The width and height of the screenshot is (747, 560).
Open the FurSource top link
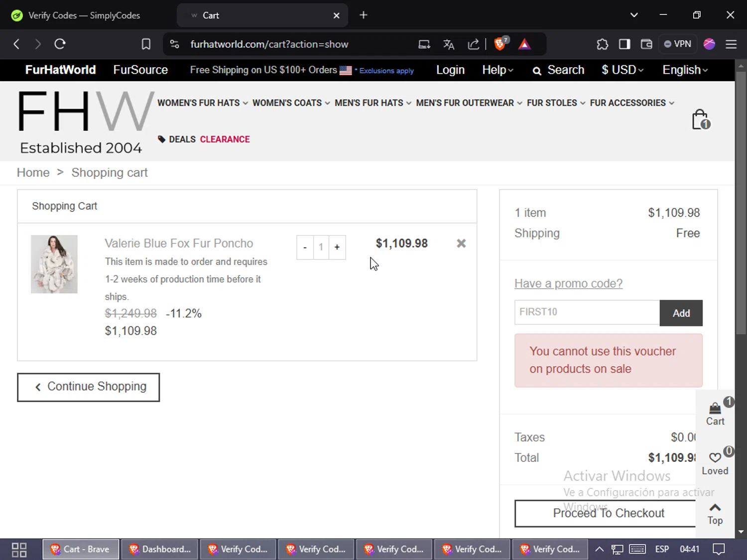[140, 70]
